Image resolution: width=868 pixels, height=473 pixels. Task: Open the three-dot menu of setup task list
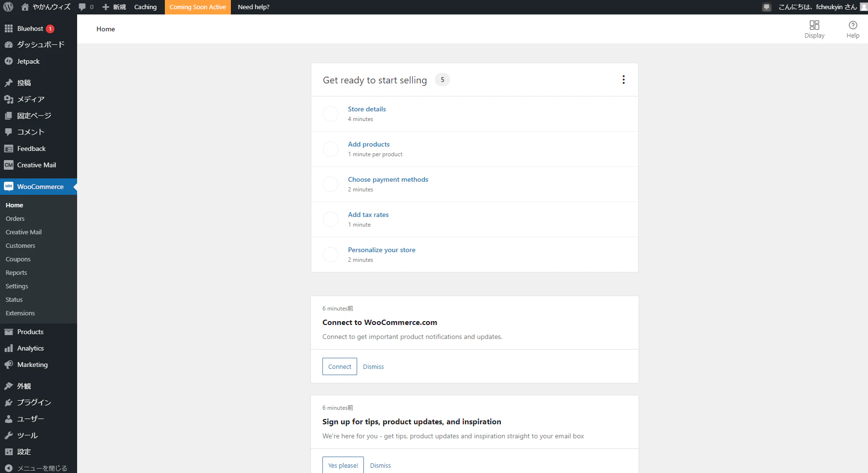[x=624, y=80]
